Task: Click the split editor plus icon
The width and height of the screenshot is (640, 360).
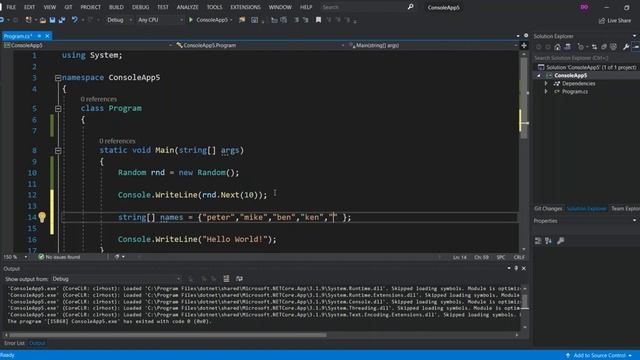Action: [x=524, y=45]
